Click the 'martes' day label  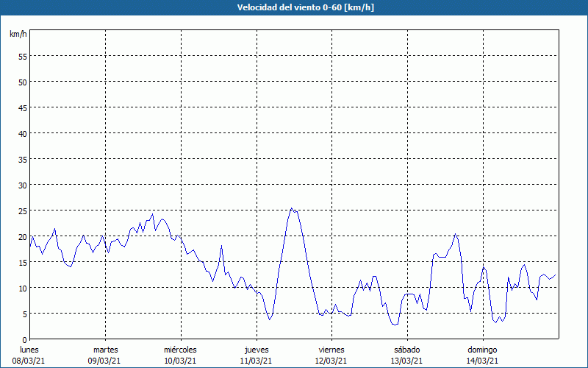[x=106, y=350]
